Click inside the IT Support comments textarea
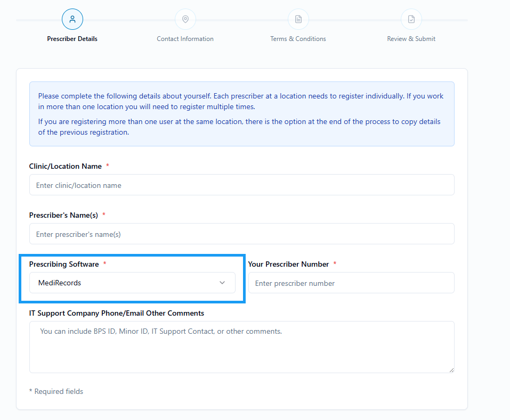510x420 pixels. pos(241,347)
